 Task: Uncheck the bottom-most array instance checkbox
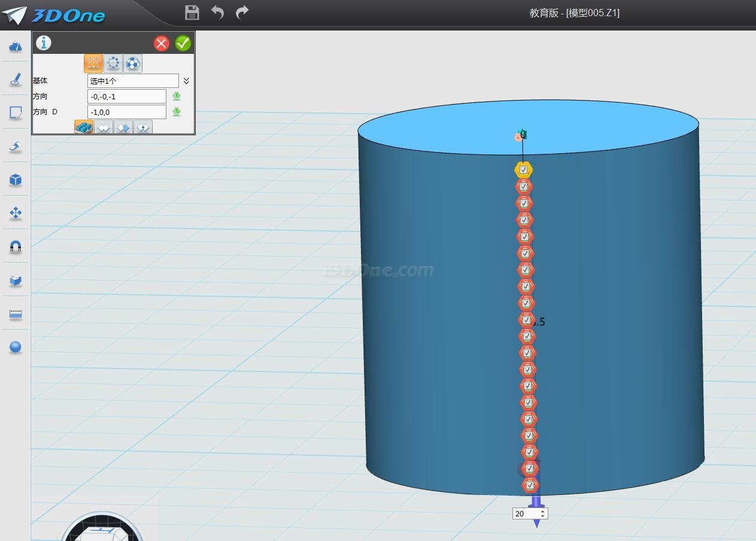(x=530, y=485)
